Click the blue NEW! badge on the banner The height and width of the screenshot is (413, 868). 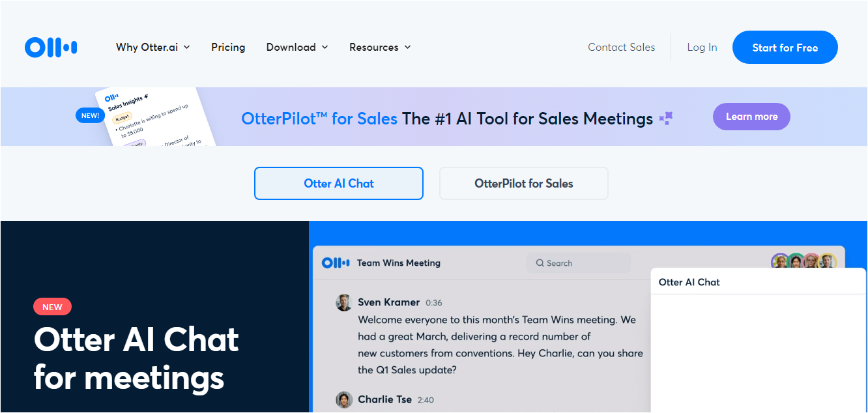pos(90,116)
